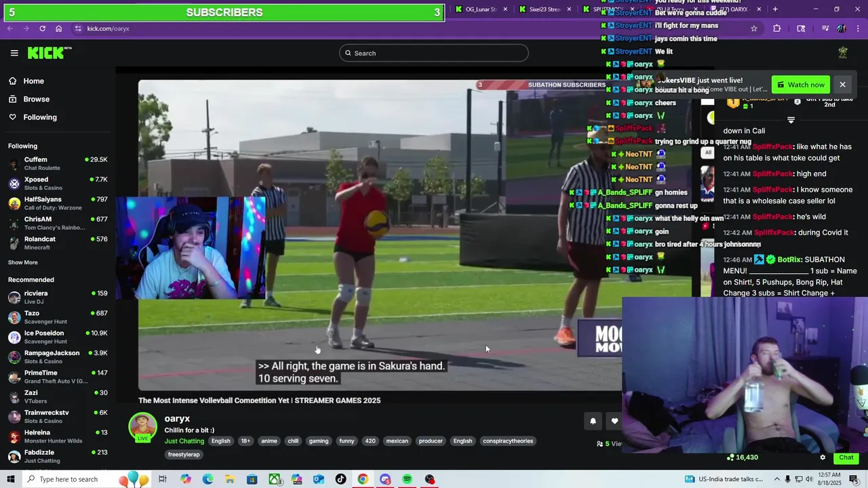Open TikTok from taskbar
Image resolution: width=868 pixels, height=488 pixels.
click(340, 479)
